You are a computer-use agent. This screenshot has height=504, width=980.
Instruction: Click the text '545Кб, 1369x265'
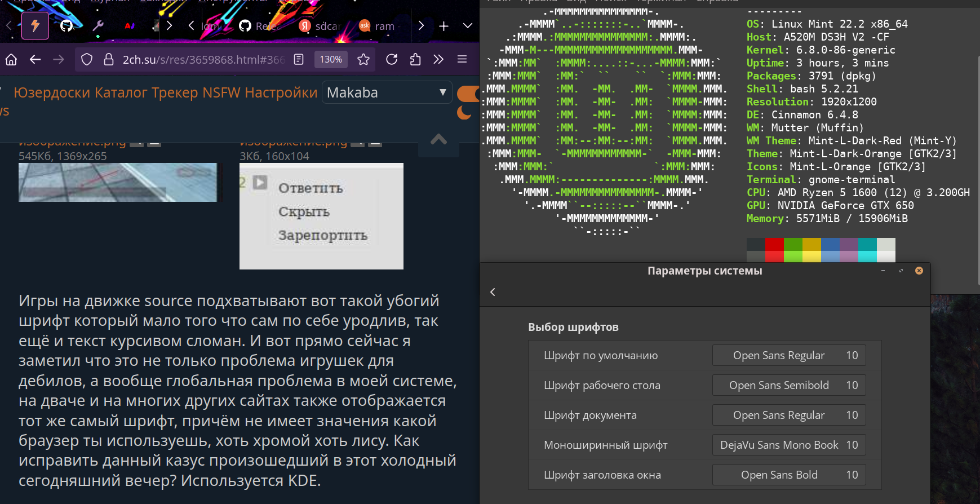63,156
